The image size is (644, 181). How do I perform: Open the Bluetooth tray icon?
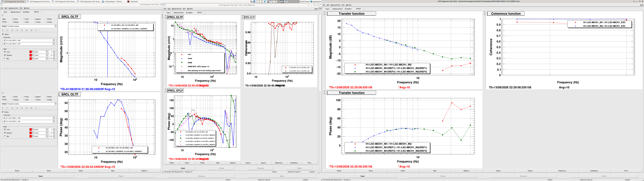pos(254,2)
